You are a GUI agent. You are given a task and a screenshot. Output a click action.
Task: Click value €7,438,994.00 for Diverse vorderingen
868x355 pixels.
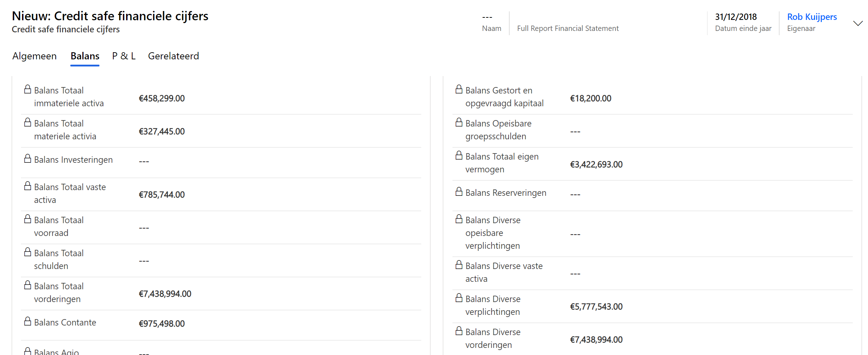(596, 340)
